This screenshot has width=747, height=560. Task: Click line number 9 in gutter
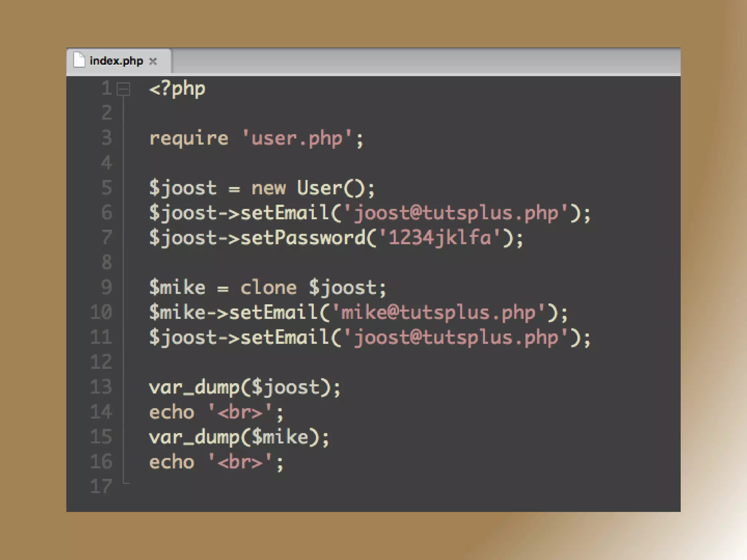tap(106, 287)
